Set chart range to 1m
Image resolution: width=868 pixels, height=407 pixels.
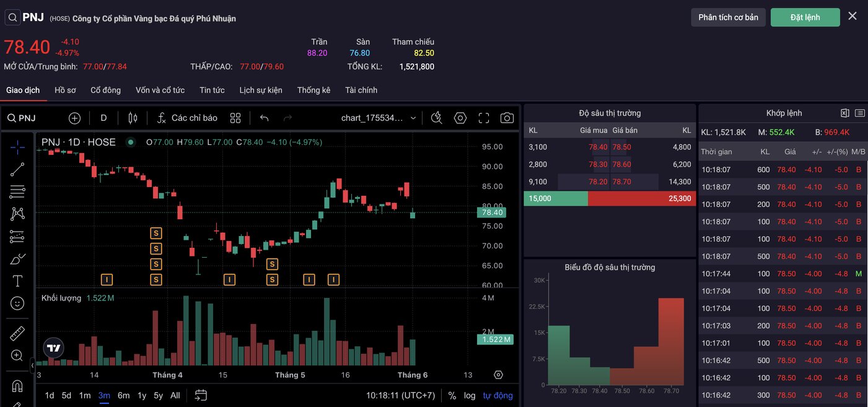pos(85,395)
